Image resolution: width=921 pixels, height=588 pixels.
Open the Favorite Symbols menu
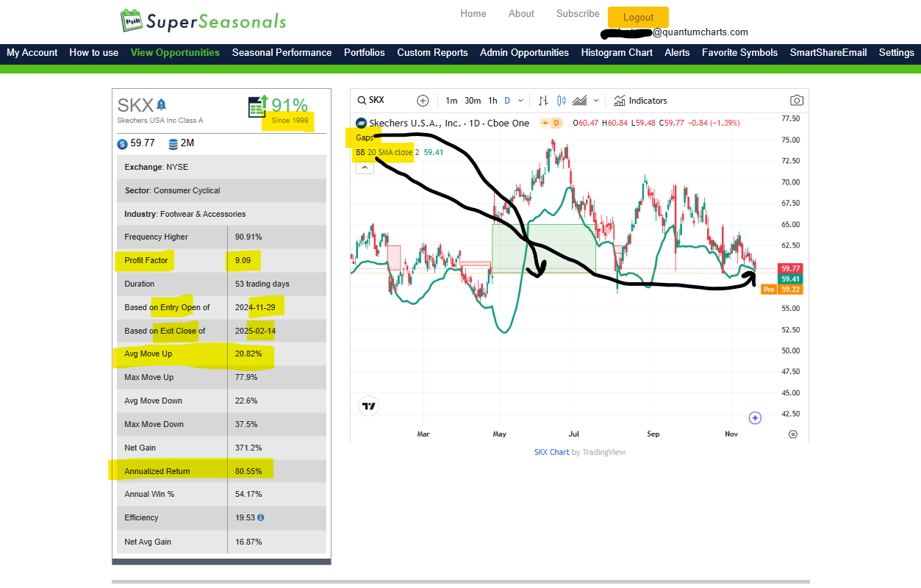click(739, 53)
